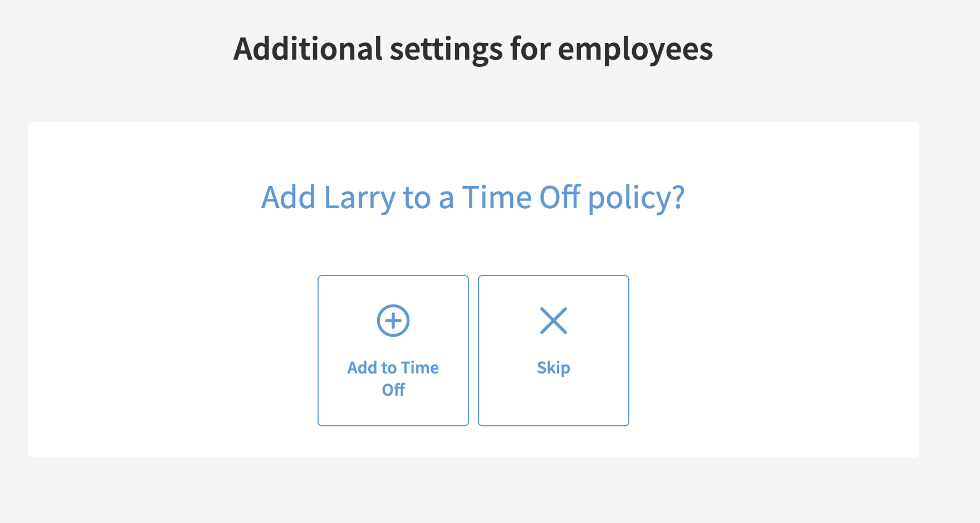Add Larry to a Time Off policy
Viewport: 980px width, 523px height.
point(393,350)
